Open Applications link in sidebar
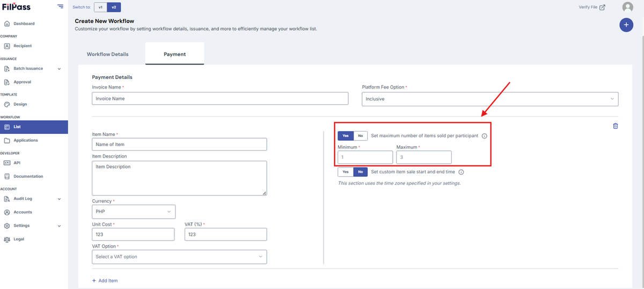Screen dimensions: 644x289 pos(26,140)
